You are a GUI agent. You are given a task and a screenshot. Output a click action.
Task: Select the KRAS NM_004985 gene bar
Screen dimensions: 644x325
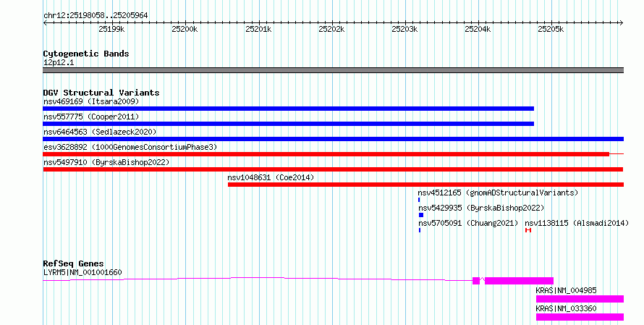click(x=580, y=299)
